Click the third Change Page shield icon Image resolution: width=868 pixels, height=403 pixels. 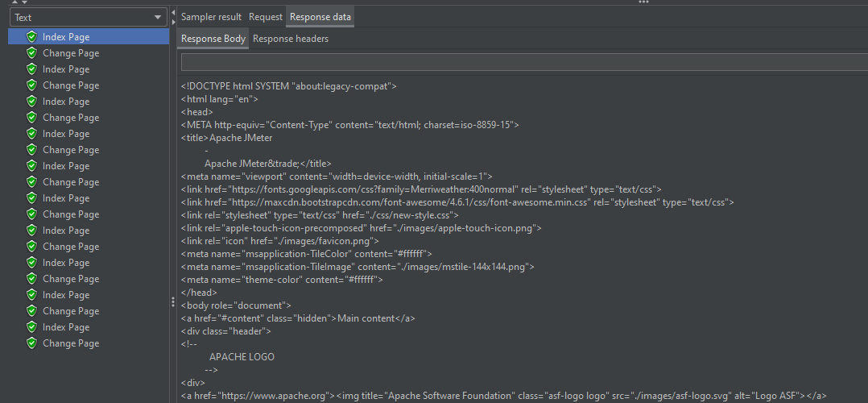[x=31, y=118]
